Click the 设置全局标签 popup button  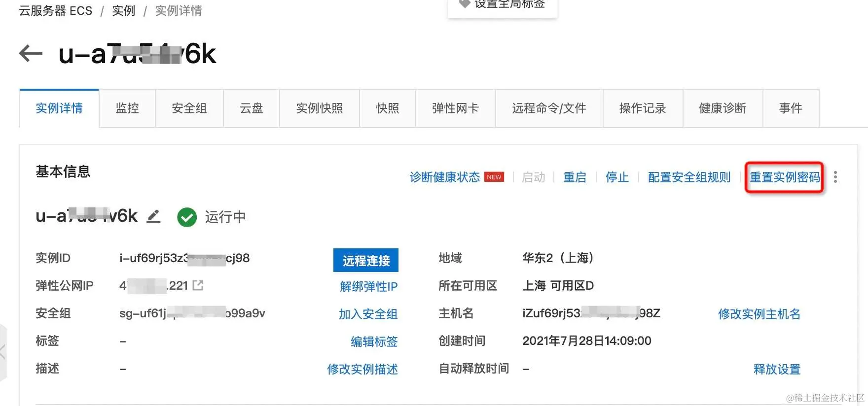point(503,6)
